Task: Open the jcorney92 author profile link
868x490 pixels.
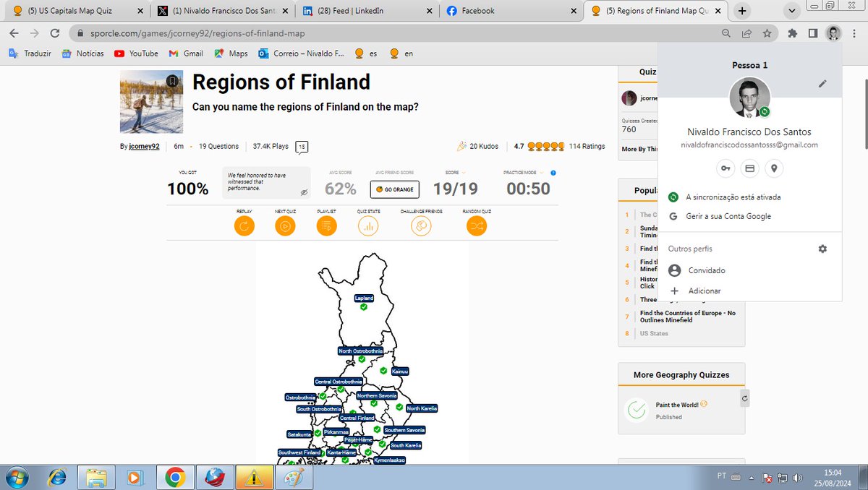Action: coord(143,146)
